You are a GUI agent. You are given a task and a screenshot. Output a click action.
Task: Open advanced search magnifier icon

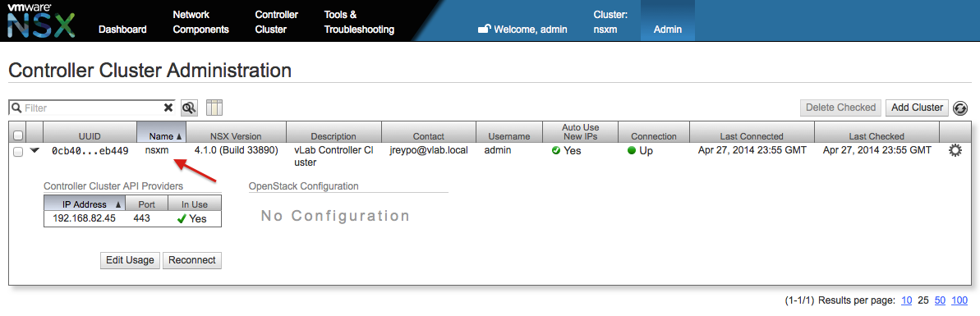[x=189, y=108]
